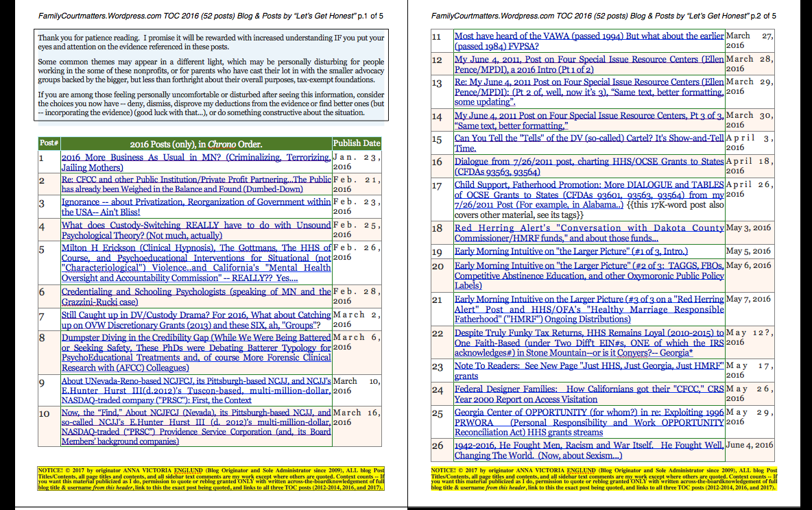
Task: Click the Milton H Erickson post link
Action: (x=195, y=248)
